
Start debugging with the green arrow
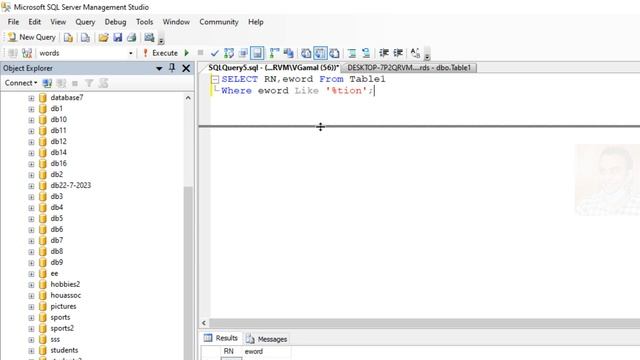click(x=187, y=53)
